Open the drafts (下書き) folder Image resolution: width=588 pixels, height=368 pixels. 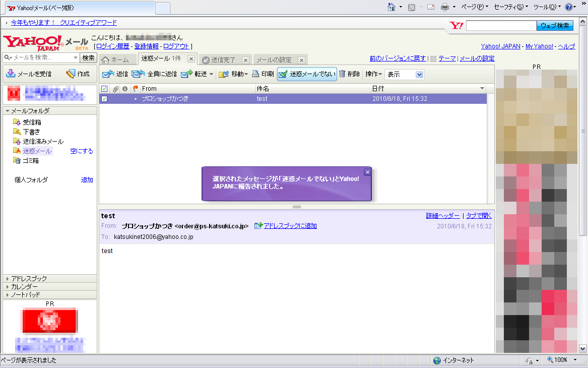[31, 132]
